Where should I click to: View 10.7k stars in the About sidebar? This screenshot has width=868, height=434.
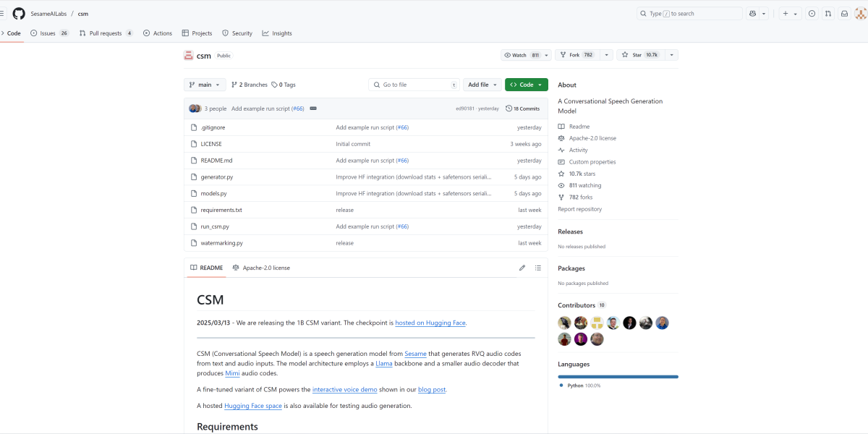coord(576,174)
